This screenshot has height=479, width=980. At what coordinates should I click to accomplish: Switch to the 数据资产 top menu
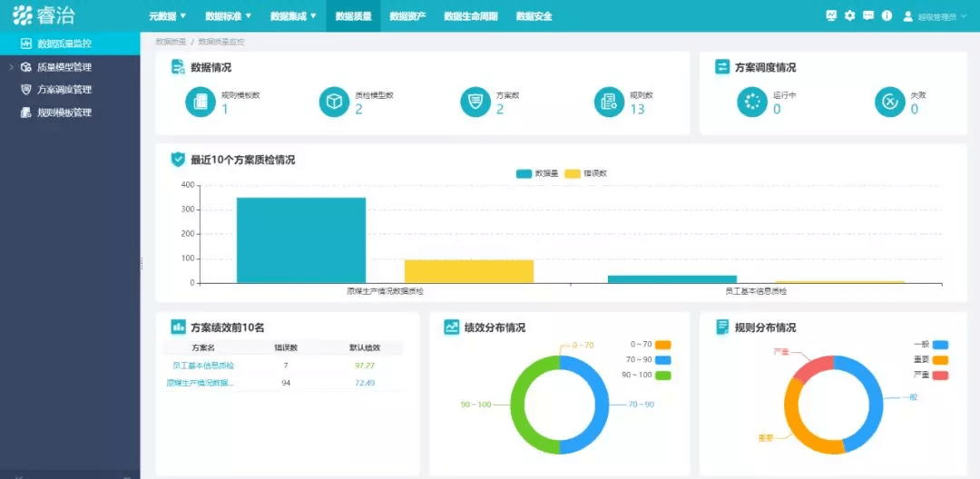[407, 16]
